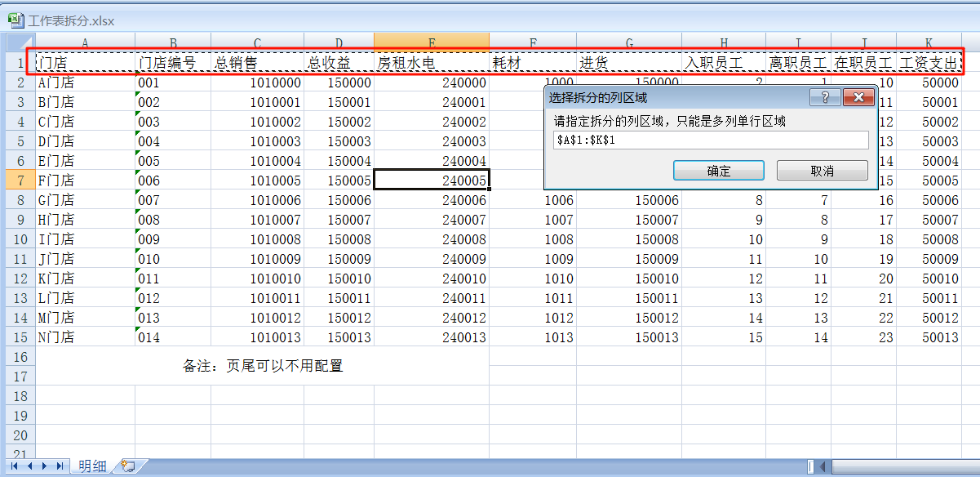Select the highlighted column E header

point(432,41)
